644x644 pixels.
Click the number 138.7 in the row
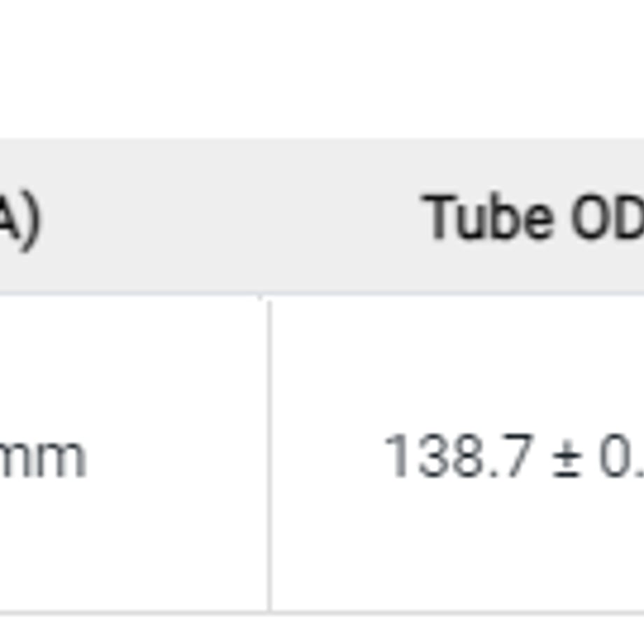click(458, 456)
